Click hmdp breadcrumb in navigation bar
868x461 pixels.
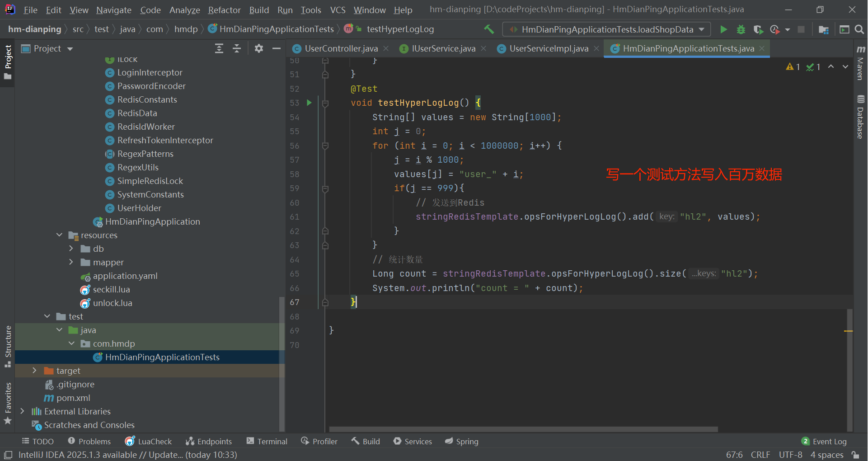pyautogui.click(x=186, y=29)
